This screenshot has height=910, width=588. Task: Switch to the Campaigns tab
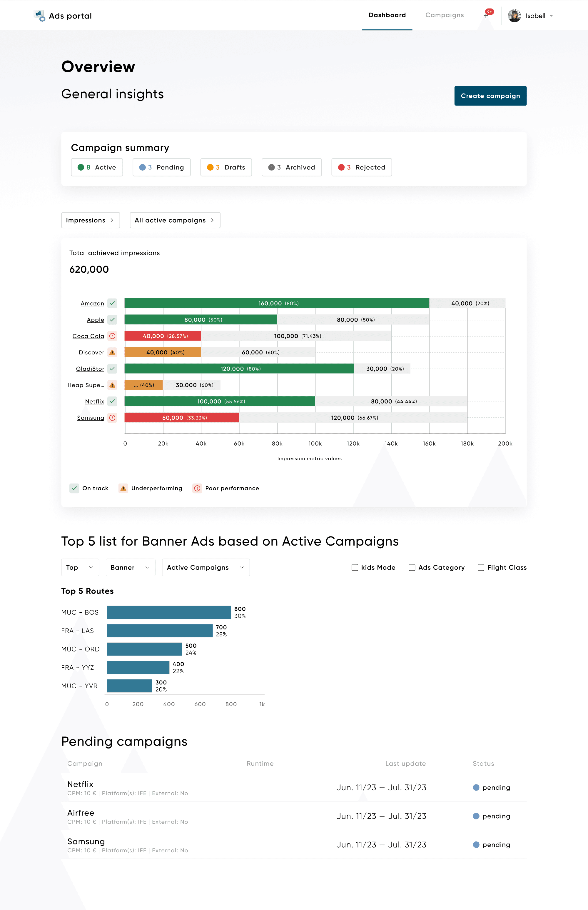pyautogui.click(x=445, y=15)
